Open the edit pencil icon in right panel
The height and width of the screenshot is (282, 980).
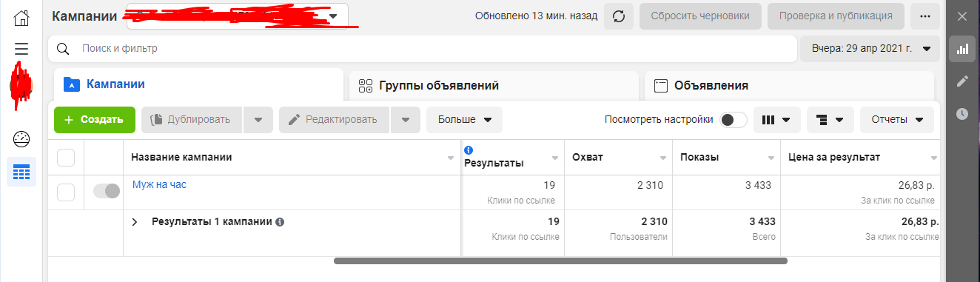[962, 81]
